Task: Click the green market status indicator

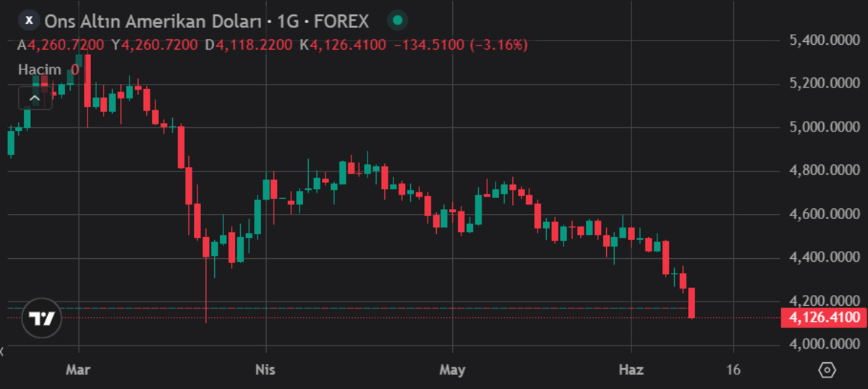Action: 397,21
